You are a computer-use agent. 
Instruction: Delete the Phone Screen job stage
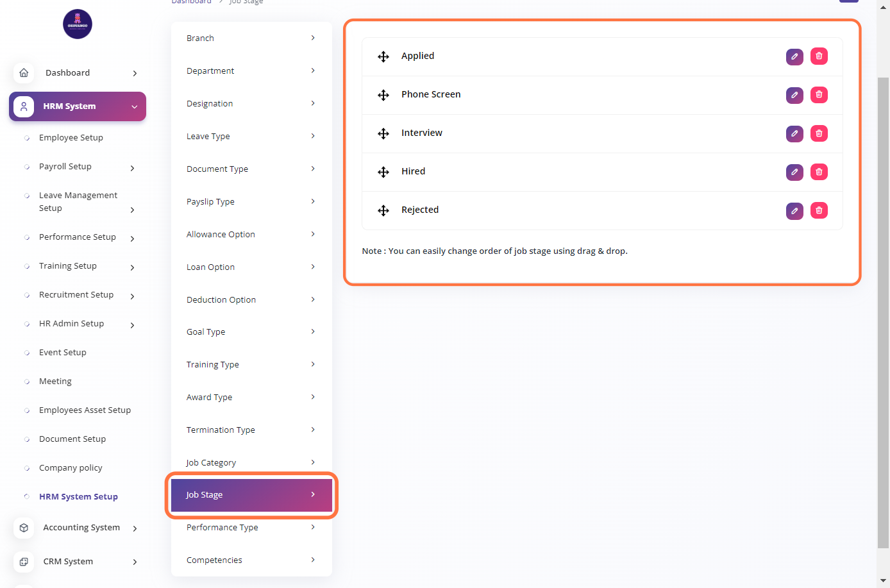pos(819,95)
